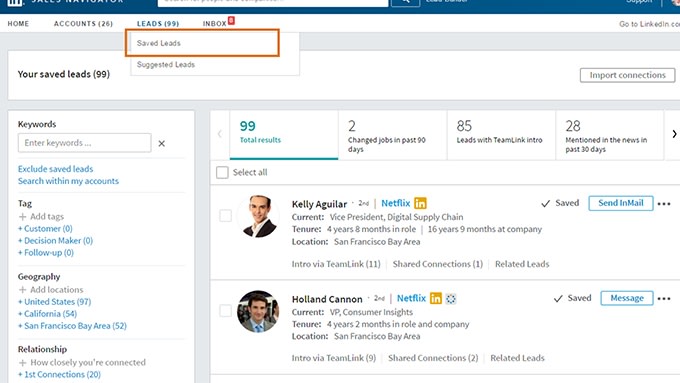Toggle Saved status for Kelly Aguilar

coord(560,203)
